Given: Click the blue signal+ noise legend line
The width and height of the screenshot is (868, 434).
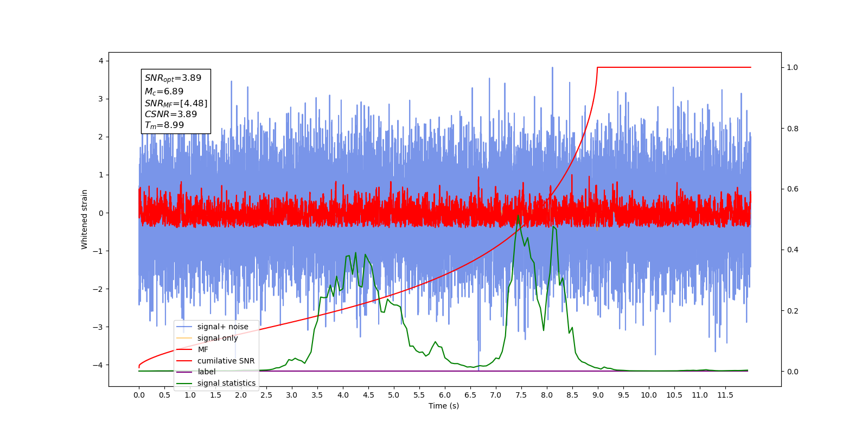Looking at the screenshot, I should tap(184, 327).
